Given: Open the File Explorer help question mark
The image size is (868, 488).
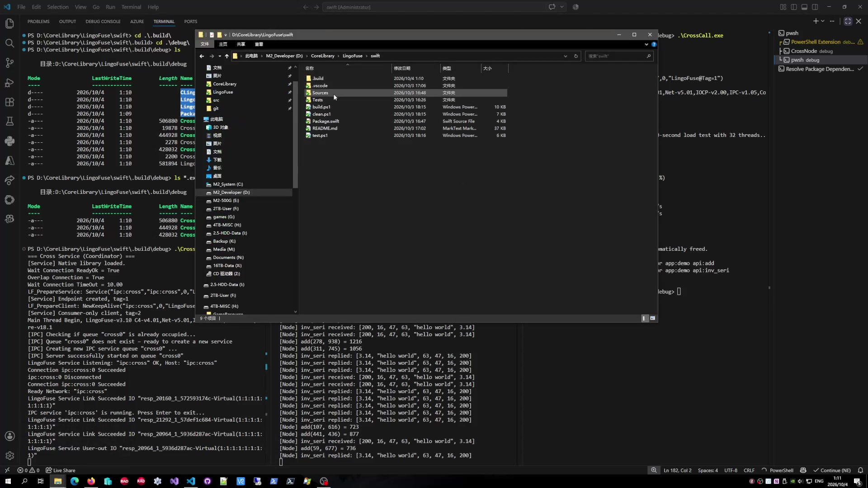Looking at the screenshot, I should coord(654,44).
